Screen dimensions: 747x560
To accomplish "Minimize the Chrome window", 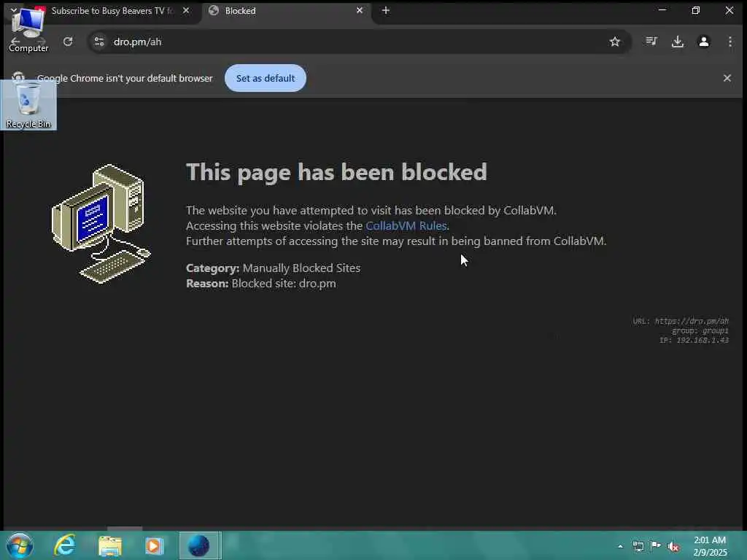I will 662,10.
